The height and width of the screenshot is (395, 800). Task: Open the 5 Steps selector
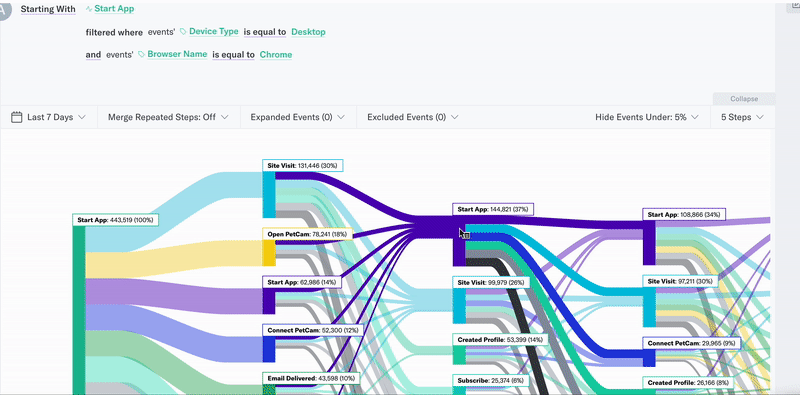coord(742,117)
